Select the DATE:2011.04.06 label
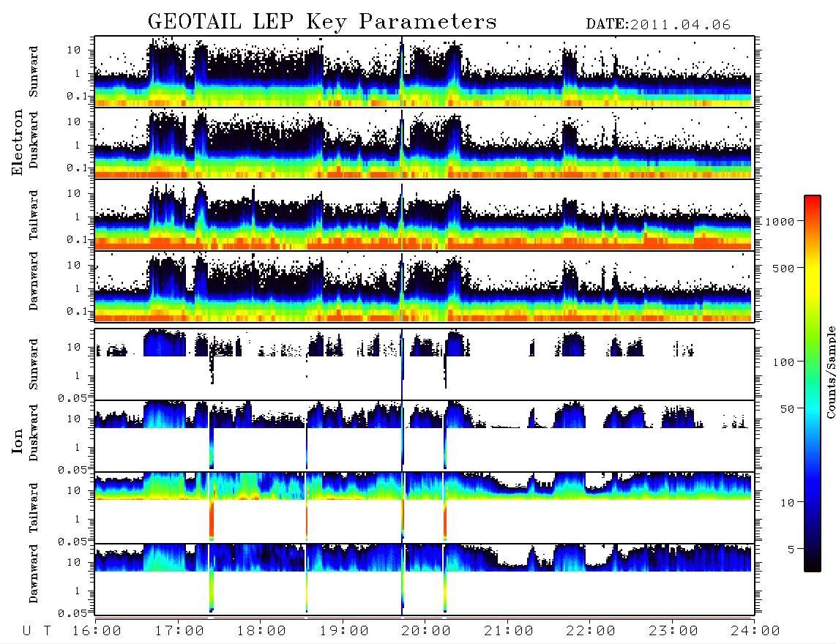 tap(658, 25)
